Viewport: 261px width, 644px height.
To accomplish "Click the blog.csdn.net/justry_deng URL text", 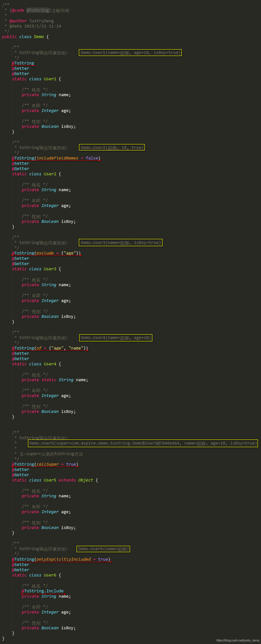I will 238,640.
